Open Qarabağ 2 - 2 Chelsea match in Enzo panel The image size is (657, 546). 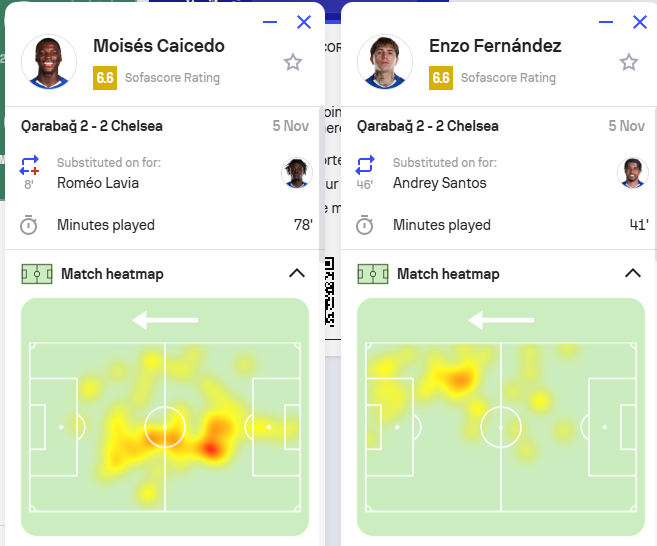point(427,126)
